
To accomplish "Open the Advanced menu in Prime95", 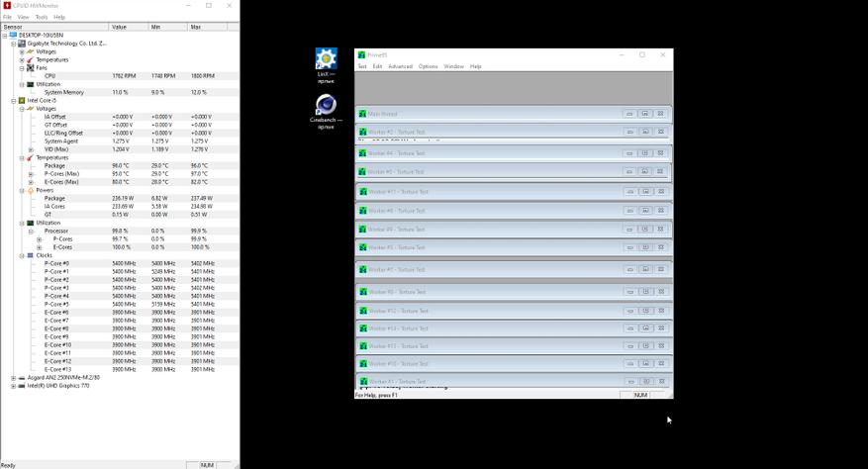I will pos(400,66).
